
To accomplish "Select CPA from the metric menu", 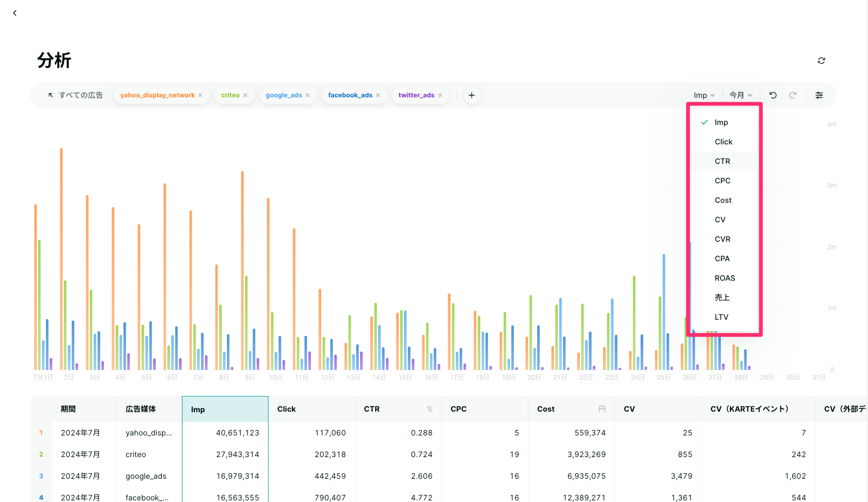I will tap(725, 259).
